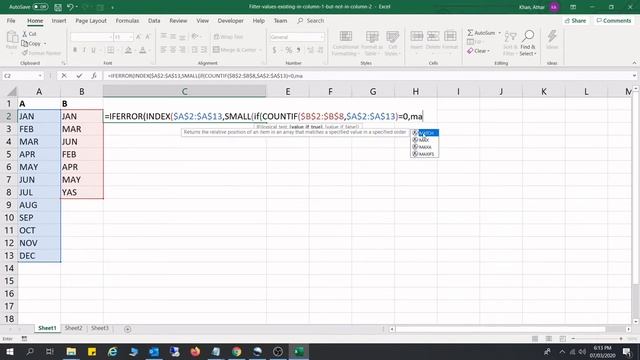Select MAXIFS in autocomplete list
The image size is (640, 360).
pyautogui.click(x=425, y=154)
